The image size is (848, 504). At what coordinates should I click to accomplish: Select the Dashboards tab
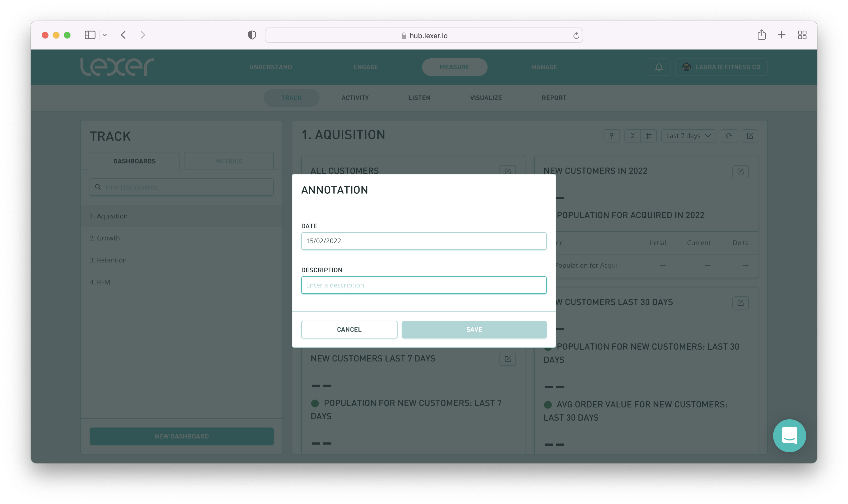[134, 161]
